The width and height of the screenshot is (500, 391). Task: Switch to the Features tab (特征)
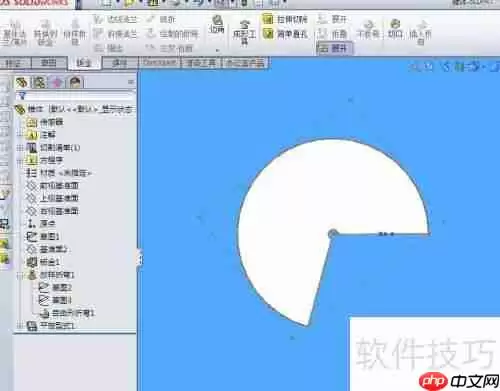tap(15, 63)
